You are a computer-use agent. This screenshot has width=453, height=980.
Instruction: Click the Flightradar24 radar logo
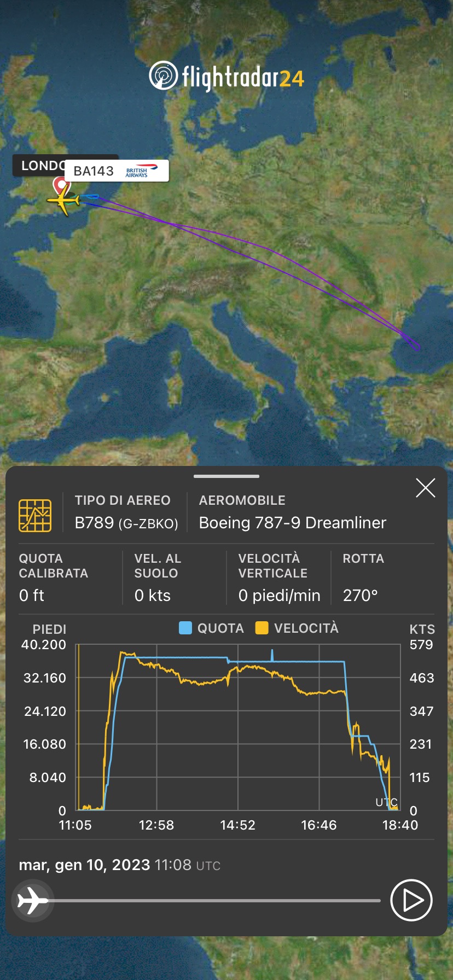coord(164,75)
